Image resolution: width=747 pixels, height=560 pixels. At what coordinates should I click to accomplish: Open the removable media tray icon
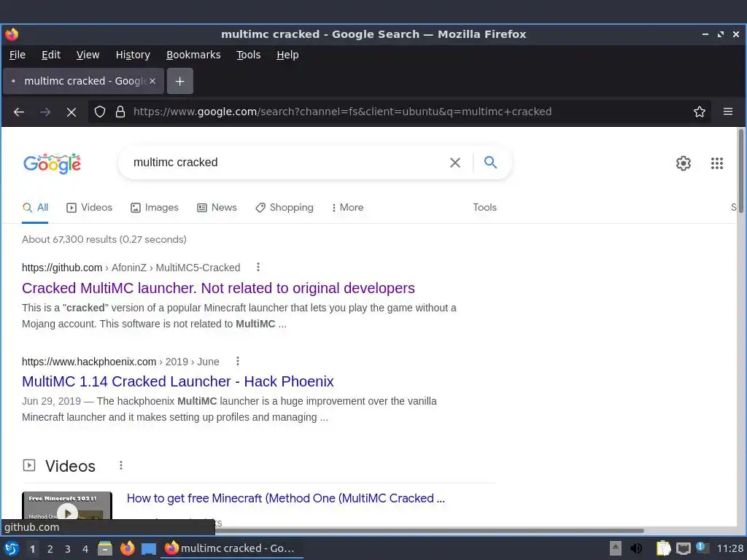616,548
